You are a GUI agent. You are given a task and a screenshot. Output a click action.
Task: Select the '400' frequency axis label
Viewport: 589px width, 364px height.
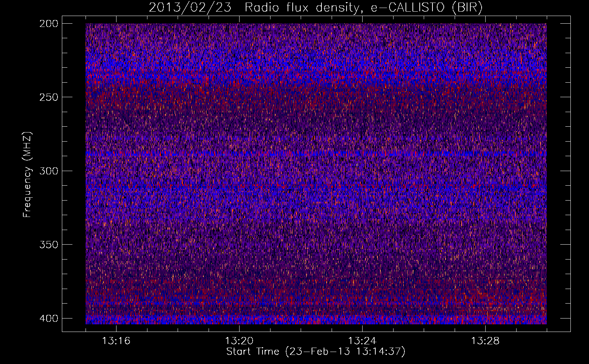(48, 318)
